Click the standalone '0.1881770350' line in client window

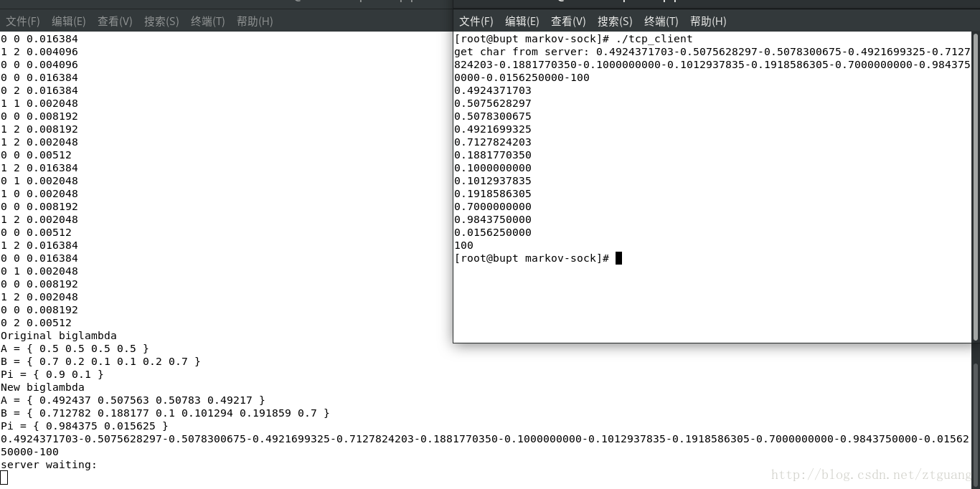493,155
